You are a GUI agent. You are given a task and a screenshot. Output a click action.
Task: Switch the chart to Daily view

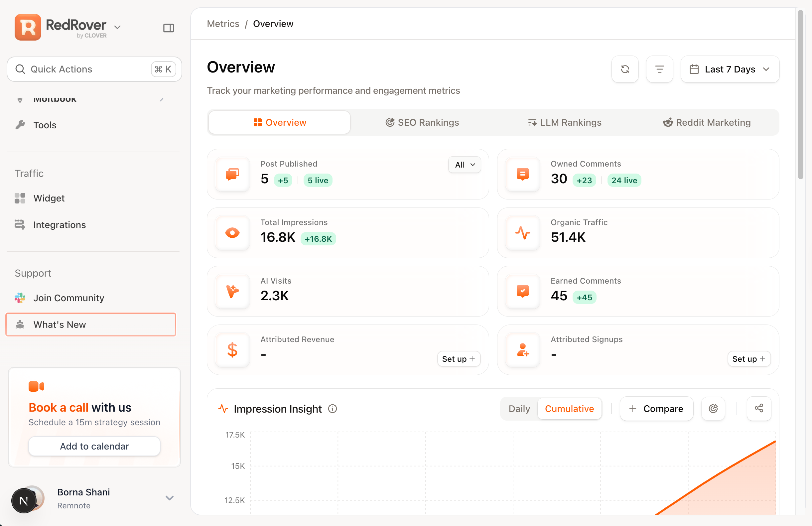tap(519, 408)
